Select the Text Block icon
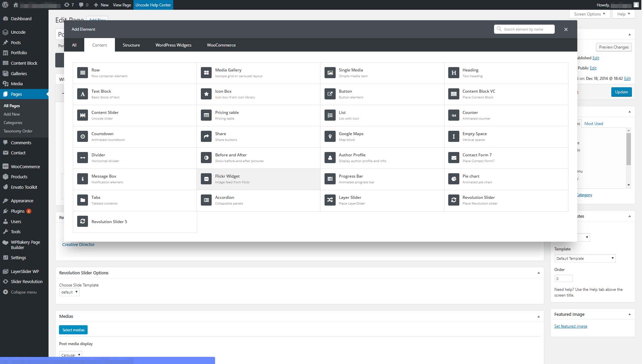 (x=83, y=94)
